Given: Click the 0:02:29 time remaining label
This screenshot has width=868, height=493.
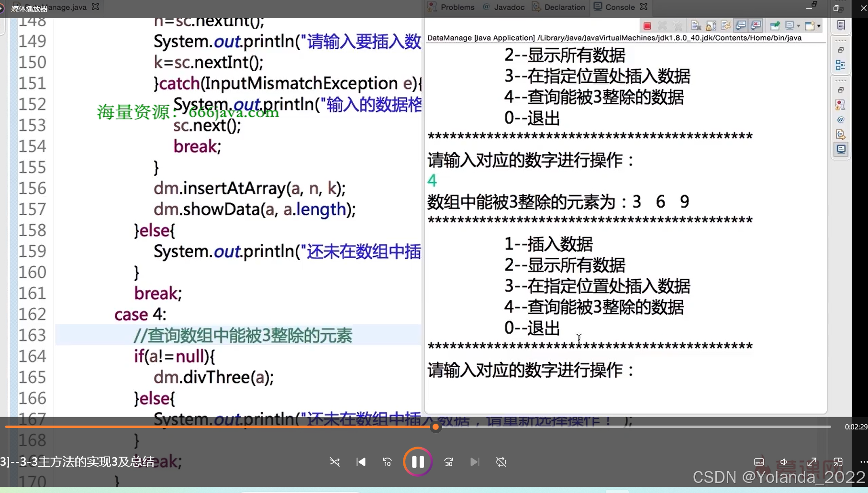Looking at the screenshot, I should 856,427.
